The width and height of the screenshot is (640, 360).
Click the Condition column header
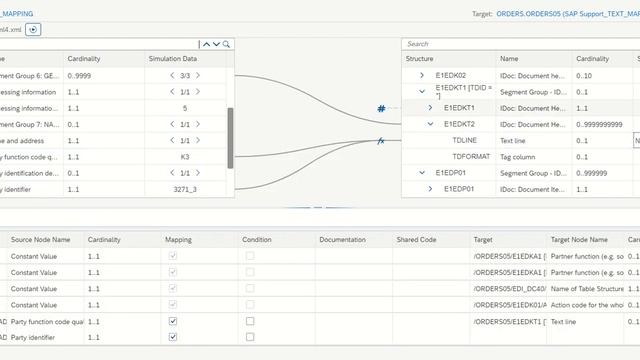point(277,240)
